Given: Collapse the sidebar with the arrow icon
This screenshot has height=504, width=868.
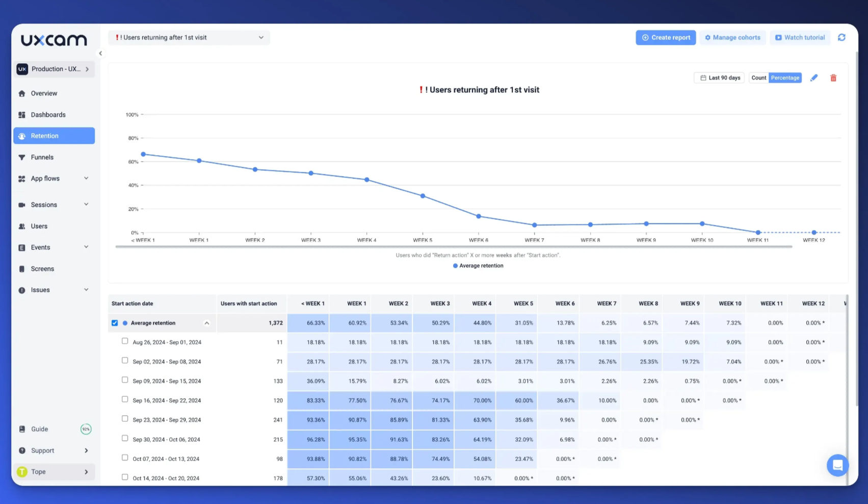Looking at the screenshot, I should (100, 54).
